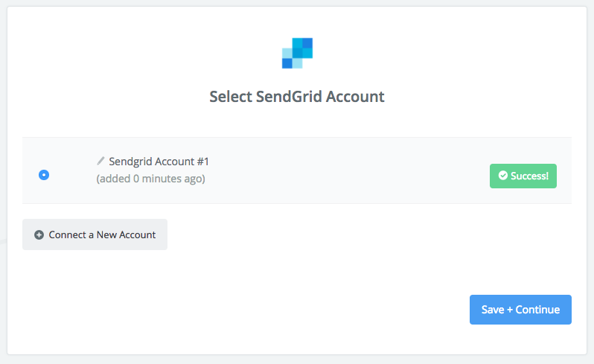Click the SendGrid logo icon
This screenshot has height=364, width=594.
298,53
